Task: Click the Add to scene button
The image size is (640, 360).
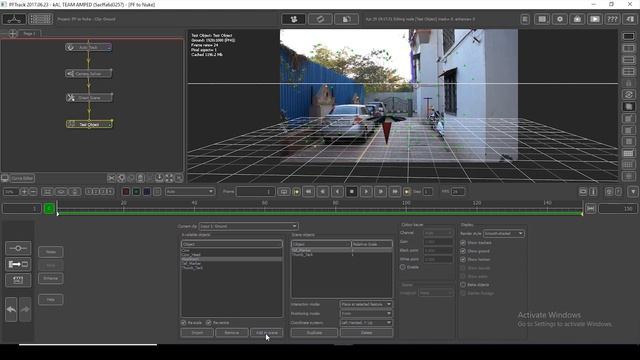Action: click(x=266, y=333)
